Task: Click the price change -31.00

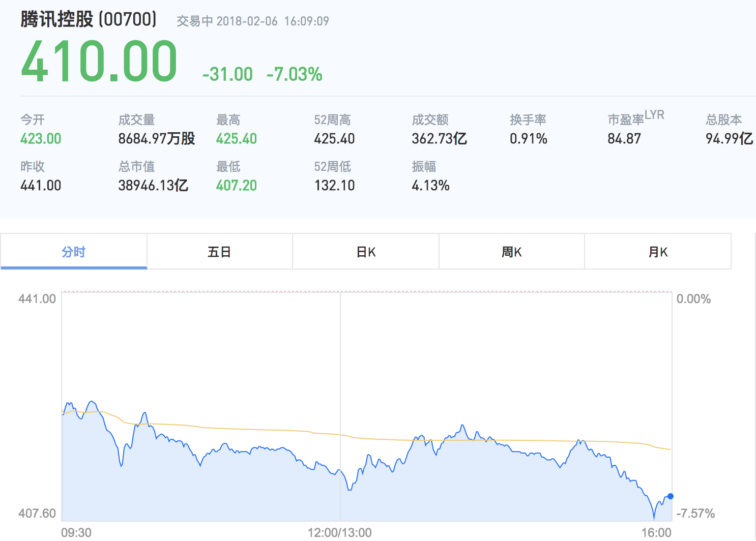Action: tap(227, 74)
